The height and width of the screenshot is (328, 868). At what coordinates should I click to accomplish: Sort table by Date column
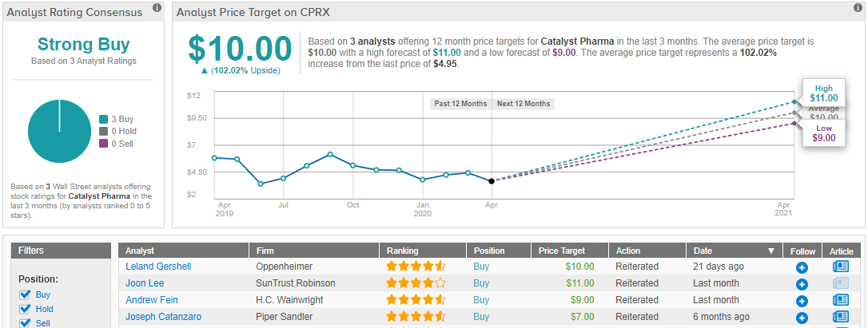(x=733, y=251)
